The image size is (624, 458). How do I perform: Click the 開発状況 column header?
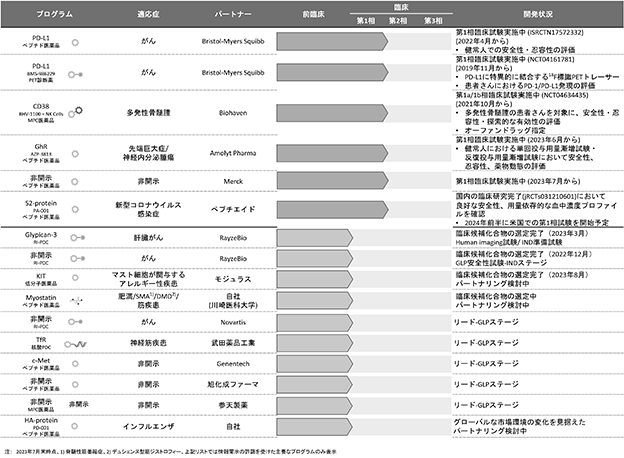click(x=538, y=14)
